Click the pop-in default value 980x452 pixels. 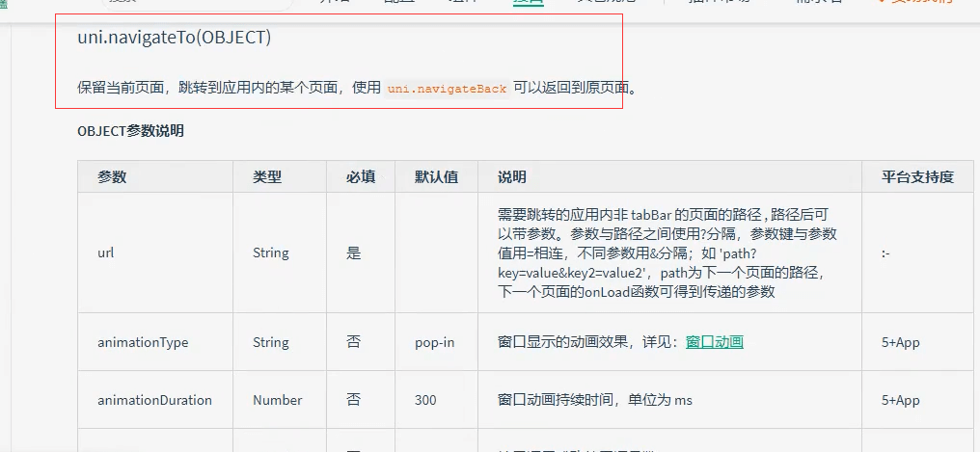434,342
